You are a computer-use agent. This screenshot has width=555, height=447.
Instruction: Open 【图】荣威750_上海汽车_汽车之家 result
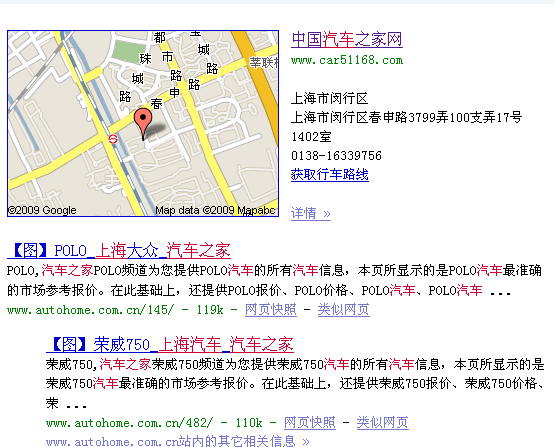tap(170, 344)
